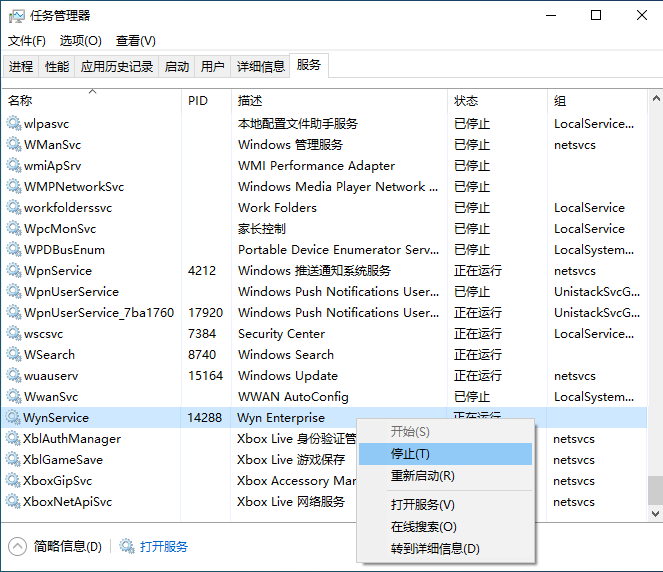Screen dimensions: 663x572
Task: Click the service icon for WpnService
Action: 14,271
